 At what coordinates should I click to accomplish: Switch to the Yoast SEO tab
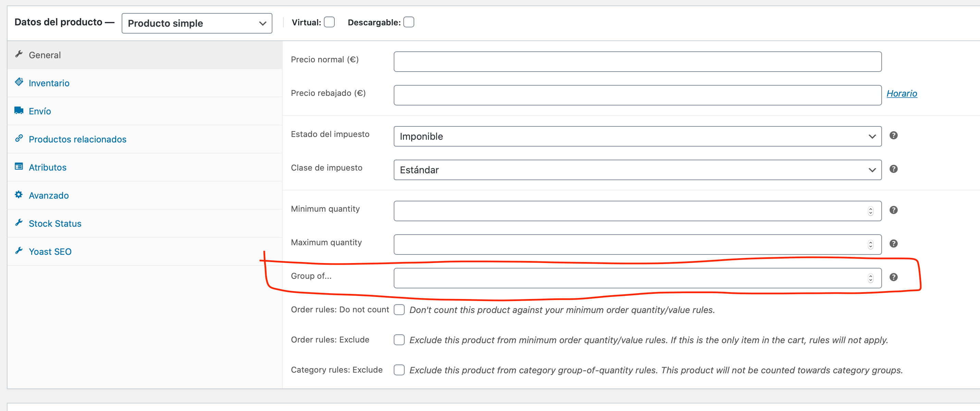145,252
